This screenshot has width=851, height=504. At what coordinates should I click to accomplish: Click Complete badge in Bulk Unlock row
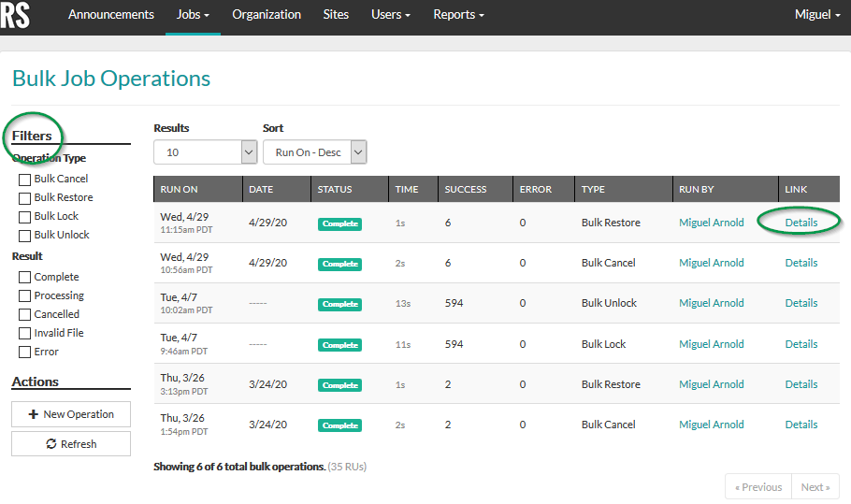(x=339, y=304)
